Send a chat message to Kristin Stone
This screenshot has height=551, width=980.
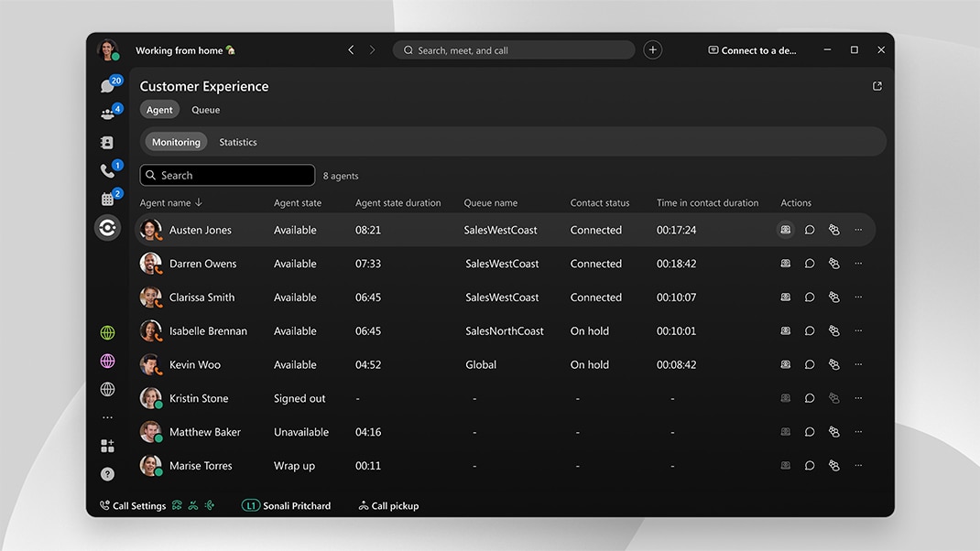point(810,398)
